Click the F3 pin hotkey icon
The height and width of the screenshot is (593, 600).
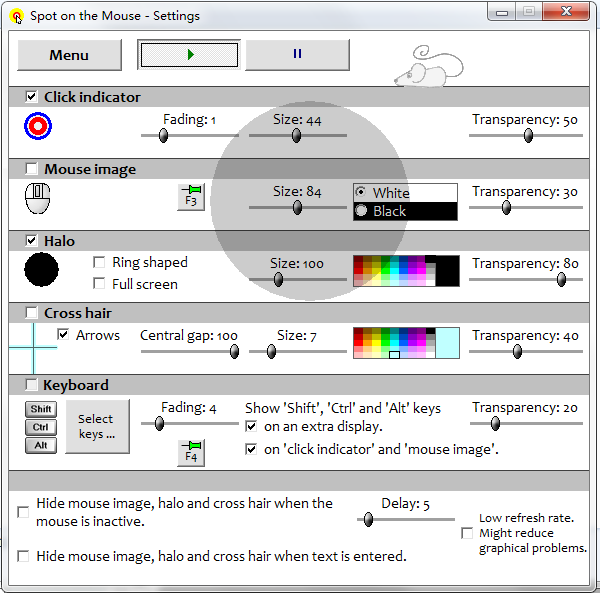point(191,197)
